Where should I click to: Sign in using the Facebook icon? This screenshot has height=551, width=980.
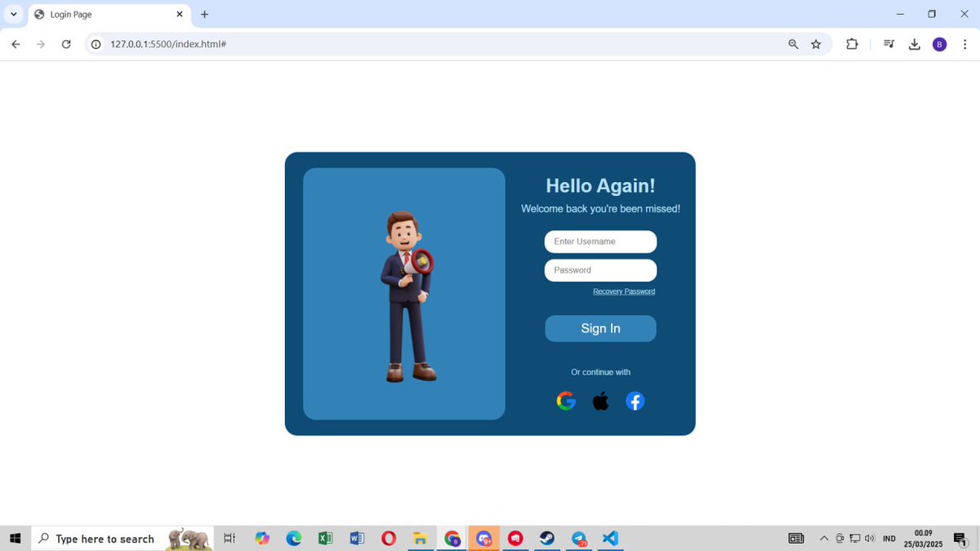[635, 401]
